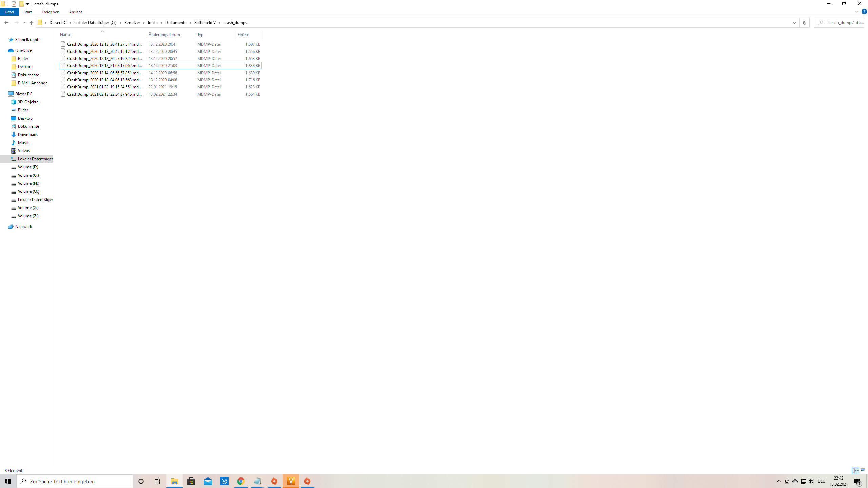This screenshot has width=868, height=488.
Task: Open the Datei menu
Action: point(9,12)
